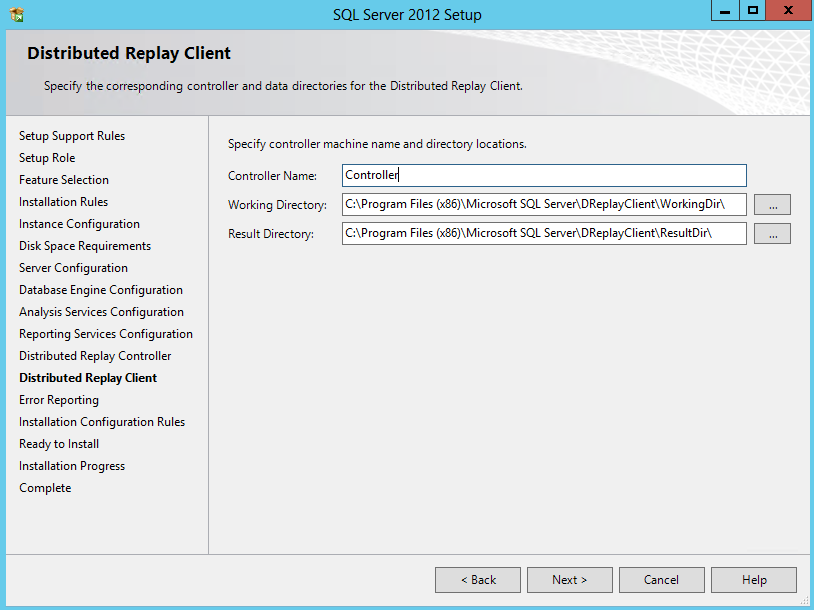Click the Distributed Replay Client page heading
The image size is (814, 610).
[129, 53]
